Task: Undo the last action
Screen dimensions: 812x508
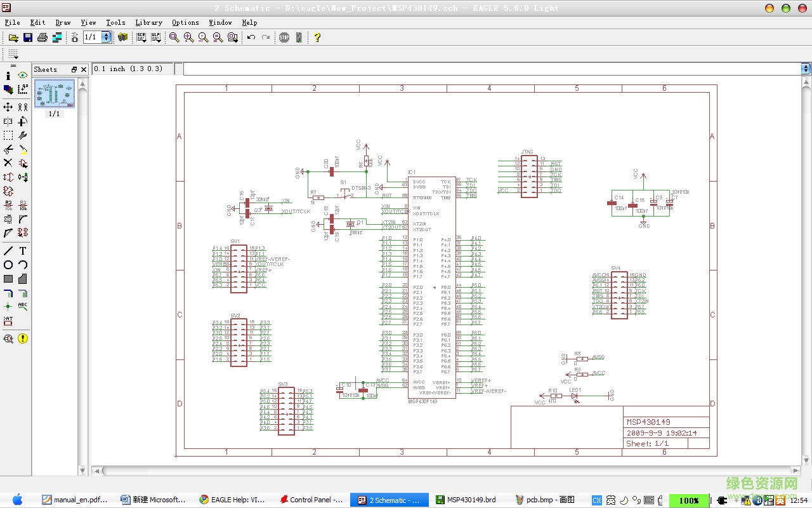Action: [251, 37]
